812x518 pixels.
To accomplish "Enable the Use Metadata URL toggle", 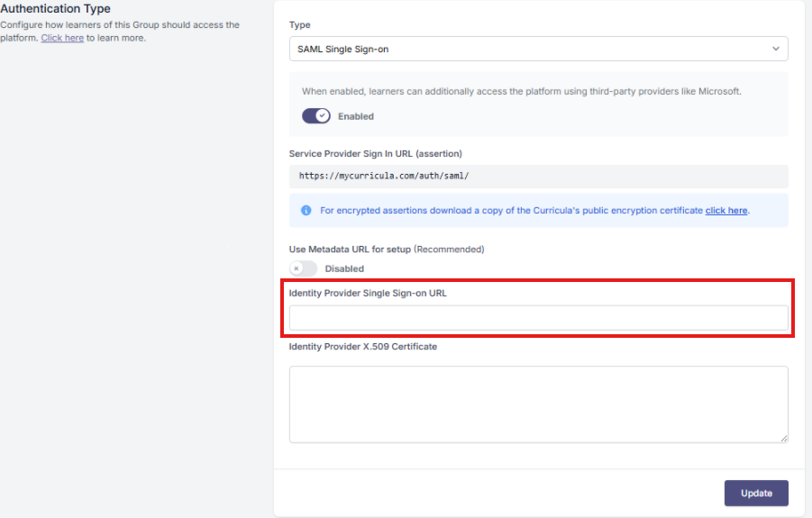I will (303, 268).
